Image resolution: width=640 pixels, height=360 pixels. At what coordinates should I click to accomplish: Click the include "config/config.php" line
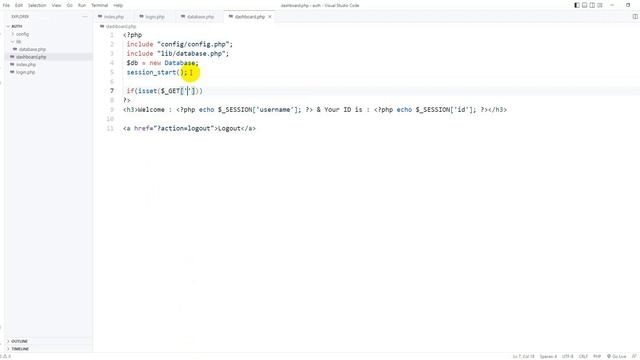point(180,44)
